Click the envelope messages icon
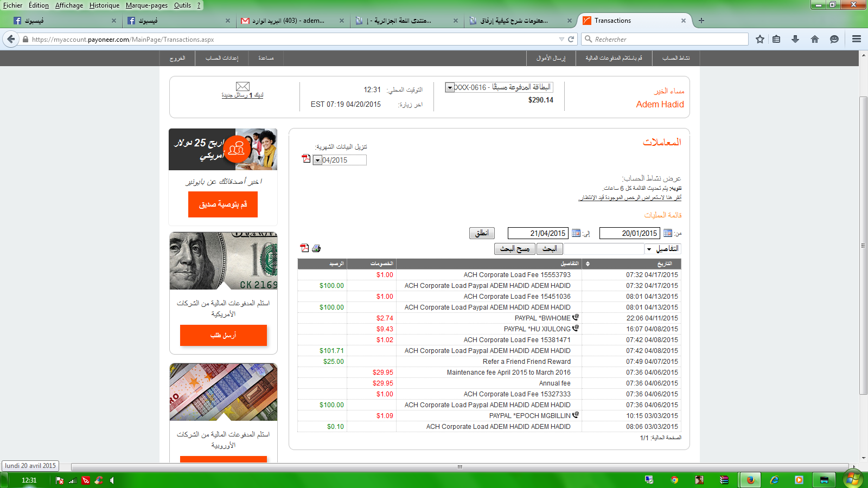Image resolution: width=868 pixels, height=488 pixels. (x=242, y=86)
